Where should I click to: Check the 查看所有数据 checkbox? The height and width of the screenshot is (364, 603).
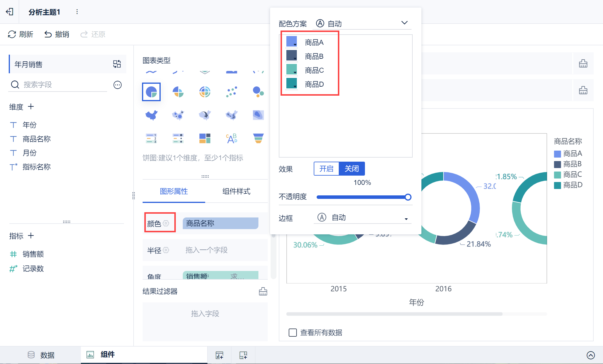(x=292, y=332)
